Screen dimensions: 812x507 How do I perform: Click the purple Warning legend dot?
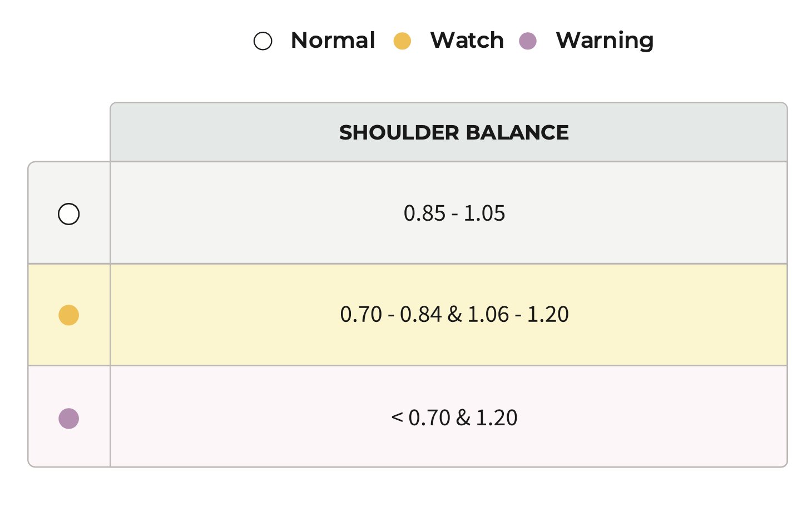pos(528,41)
